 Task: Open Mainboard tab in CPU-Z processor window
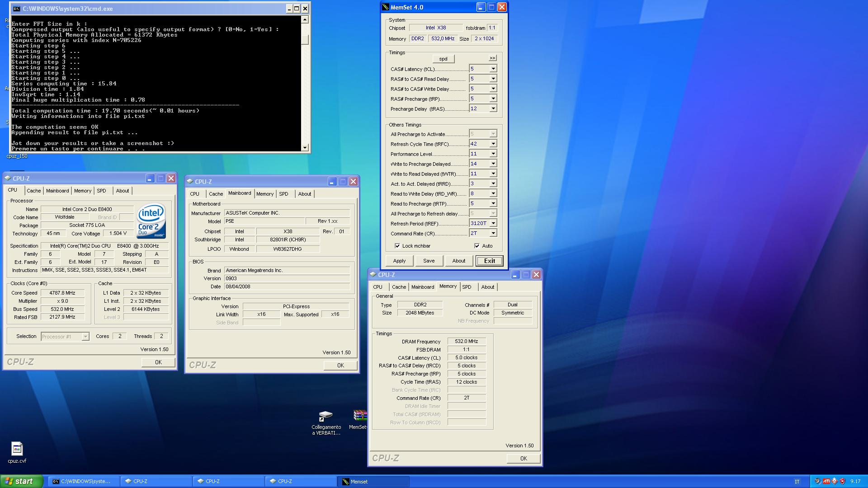point(57,191)
